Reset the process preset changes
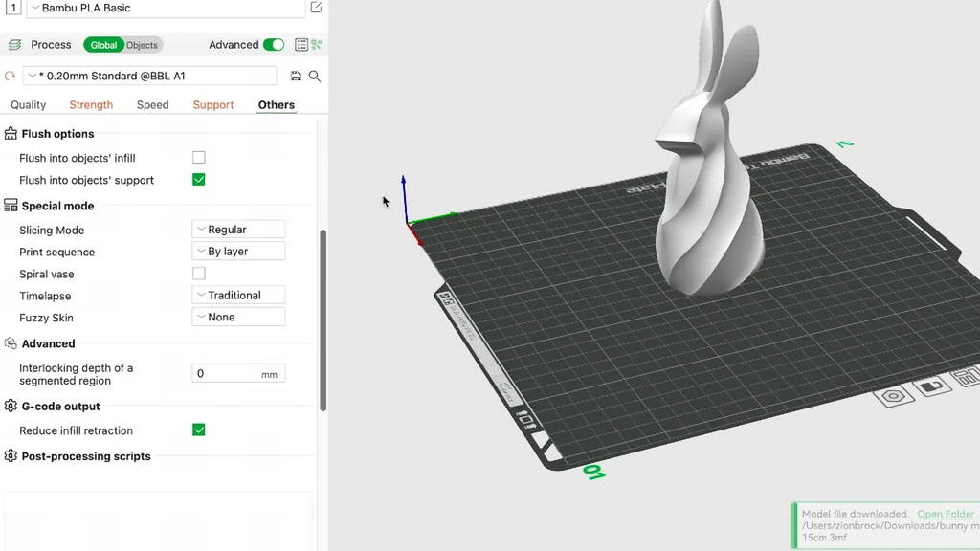 [10, 77]
